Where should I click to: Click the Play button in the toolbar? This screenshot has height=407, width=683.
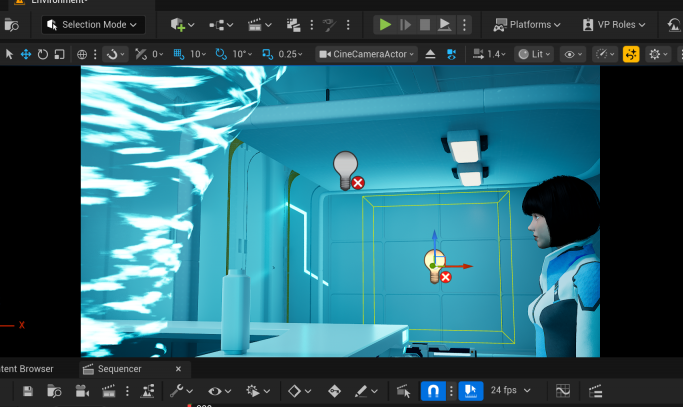[x=384, y=24]
